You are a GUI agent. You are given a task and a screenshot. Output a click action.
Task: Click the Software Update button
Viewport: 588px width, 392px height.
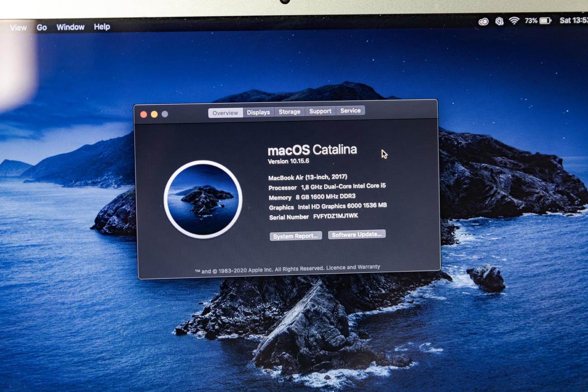coord(357,234)
